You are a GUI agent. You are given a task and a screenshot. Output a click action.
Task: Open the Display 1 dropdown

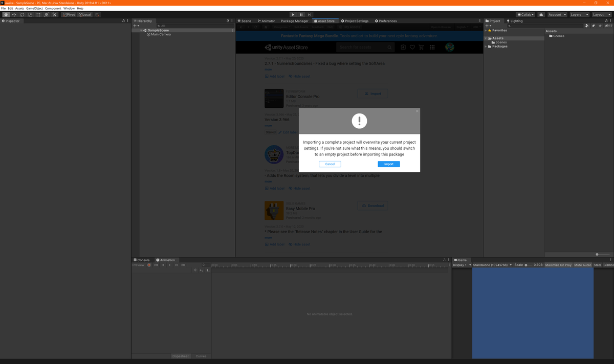click(x=462, y=265)
